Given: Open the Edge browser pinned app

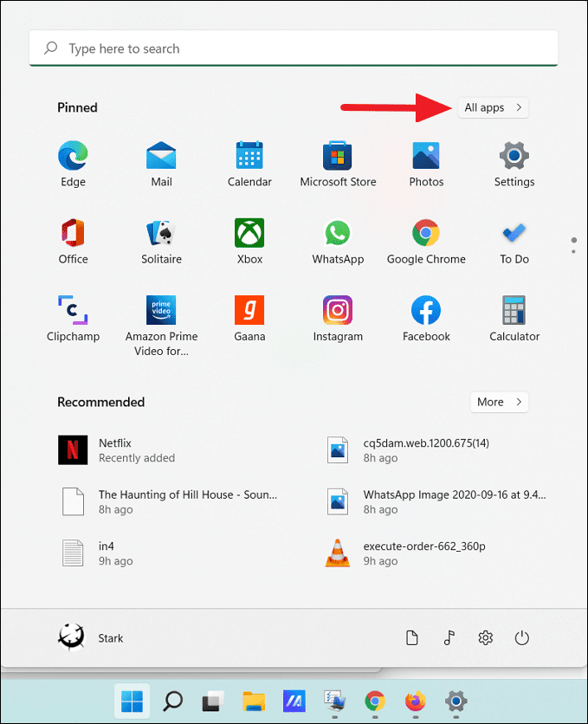Looking at the screenshot, I should pos(73,164).
